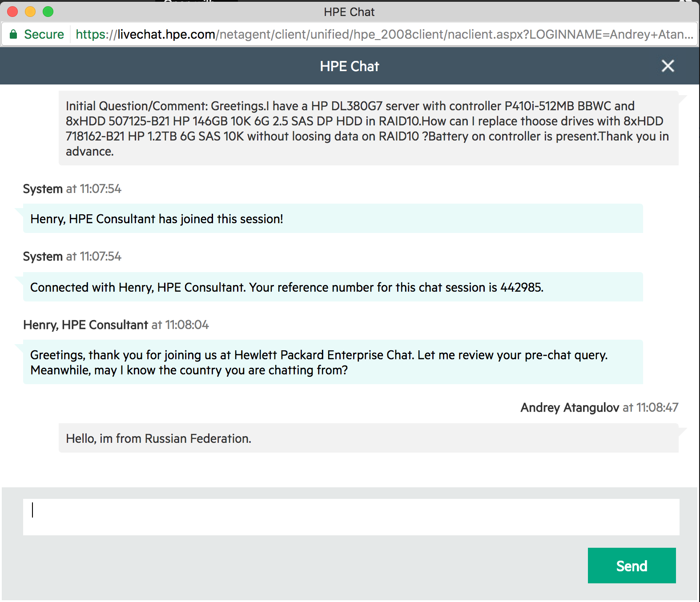Click the red window close button
This screenshot has height=602, width=700.
click(12, 12)
